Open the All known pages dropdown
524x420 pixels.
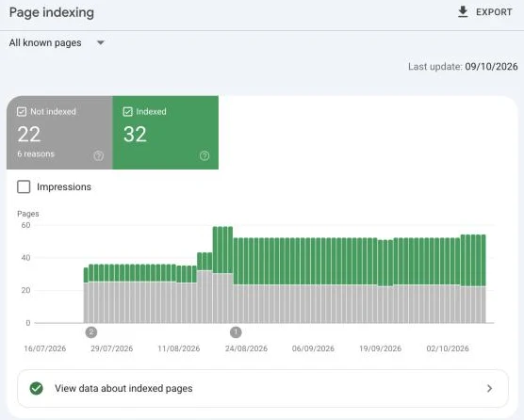tap(57, 43)
